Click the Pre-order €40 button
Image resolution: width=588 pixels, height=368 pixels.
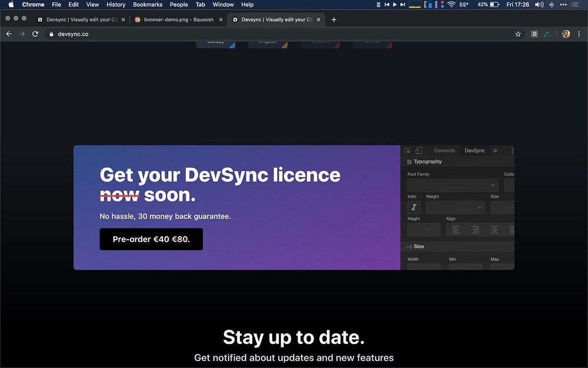(x=151, y=239)
